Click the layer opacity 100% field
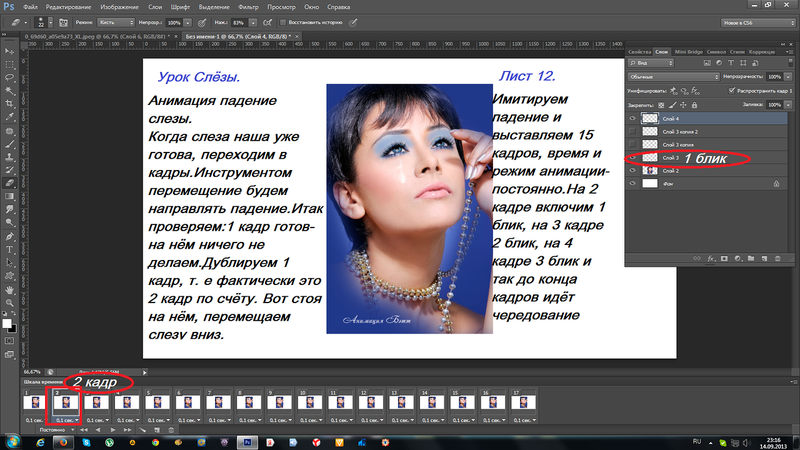Viewport: 800px width, 450px height. pos(774,77)
